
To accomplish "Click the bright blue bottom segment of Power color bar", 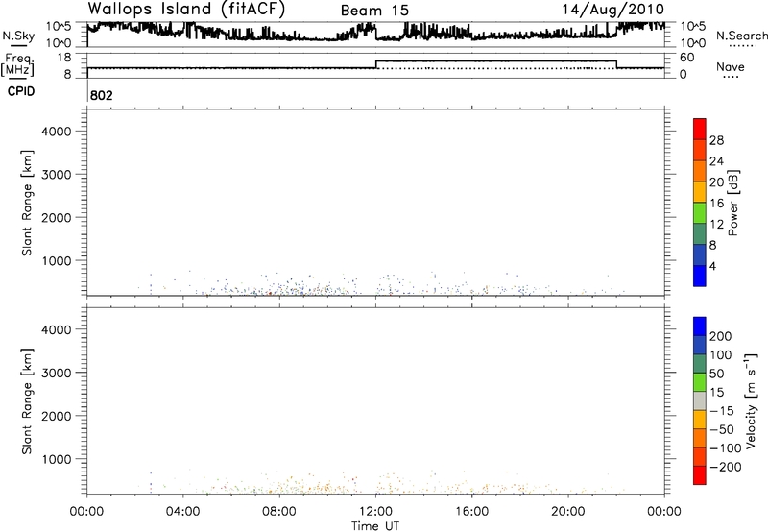I will 700,276.
